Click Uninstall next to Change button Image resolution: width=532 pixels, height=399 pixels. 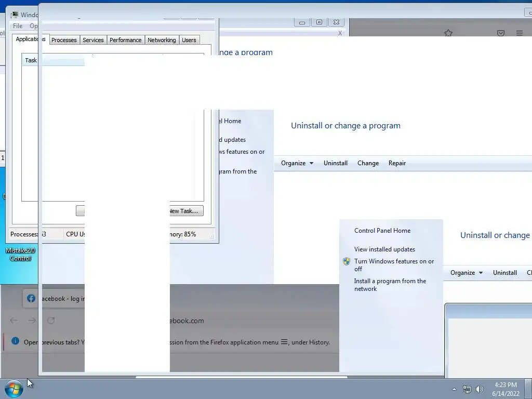click(x=336, y=163)
